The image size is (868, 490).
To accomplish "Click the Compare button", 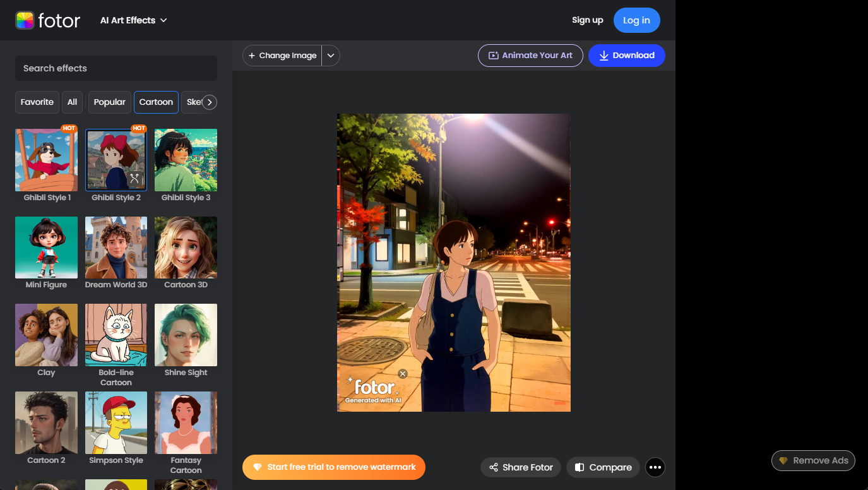I will click(603, 467).
